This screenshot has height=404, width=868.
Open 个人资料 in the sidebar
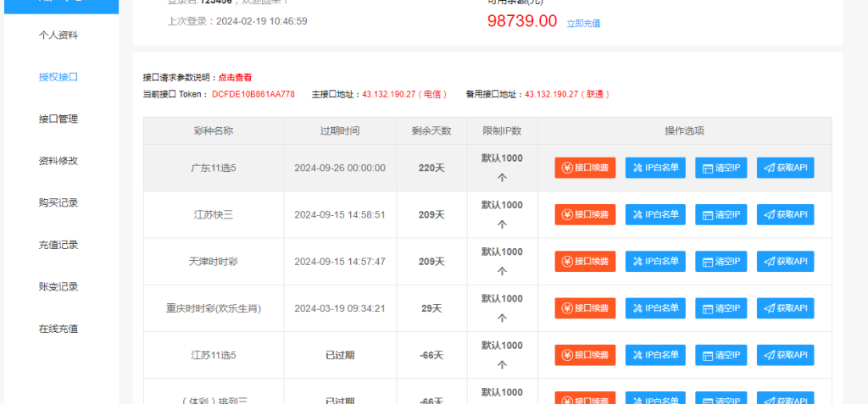[x=58, y=35]
